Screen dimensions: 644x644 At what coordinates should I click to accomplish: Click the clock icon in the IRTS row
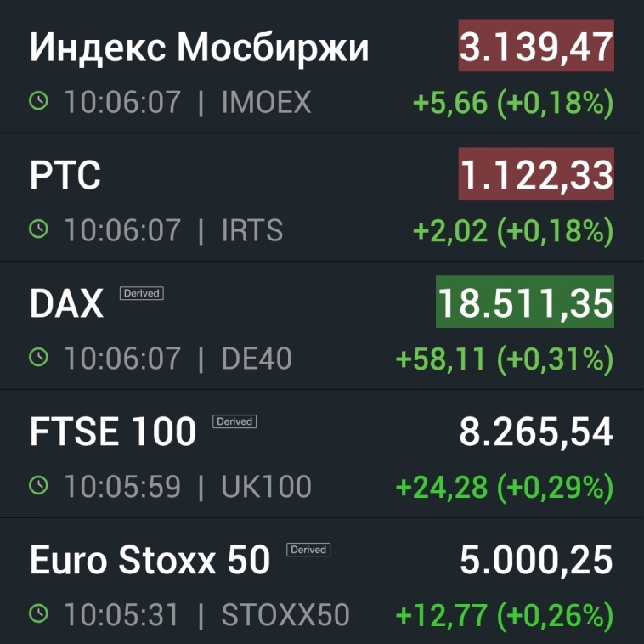click(39, 229)
